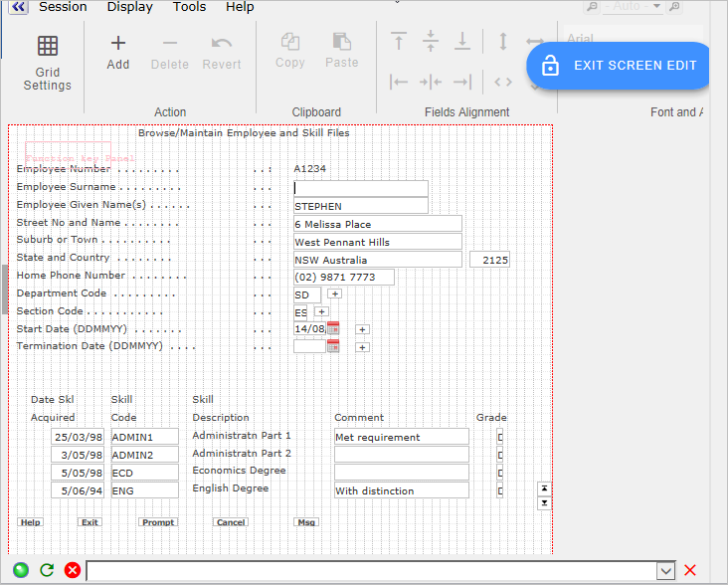Open the Session menu
728x585 pixels.
click(63, 7)
